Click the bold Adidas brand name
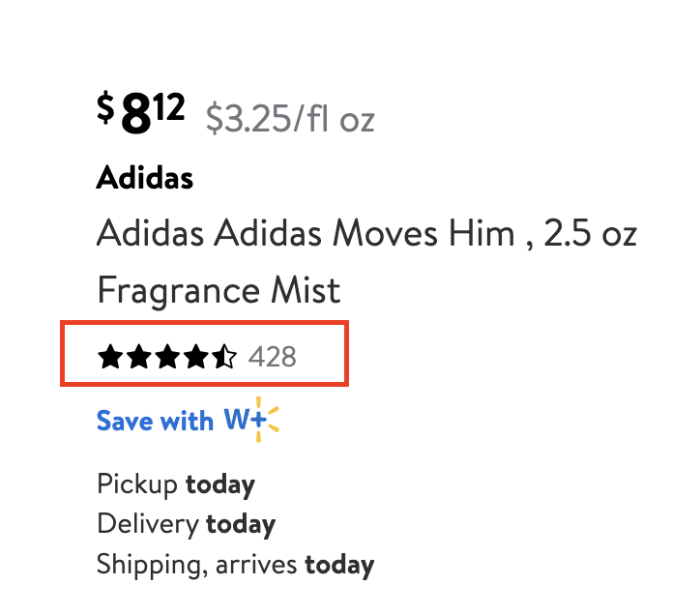The width and height of the screenshot is (700, 615). [x=145, y=178]
